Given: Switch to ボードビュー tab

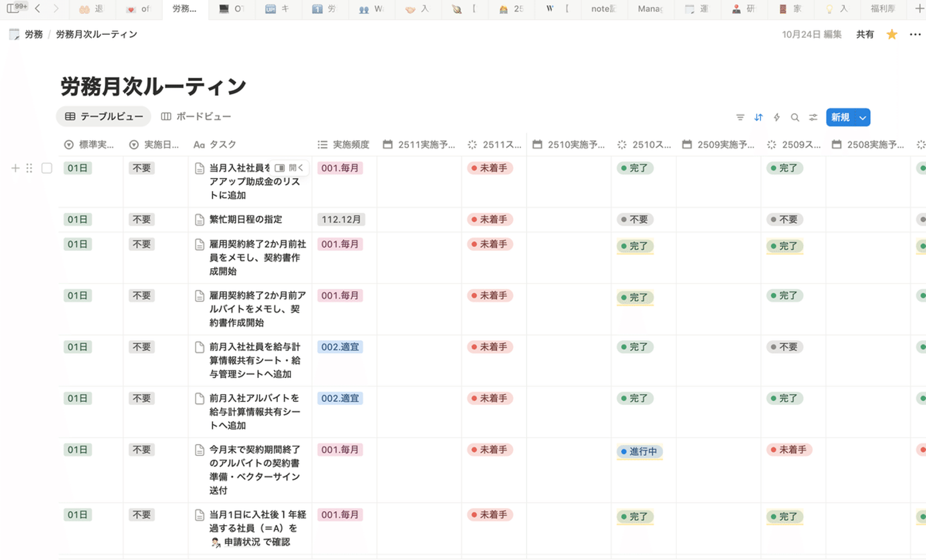Looking at the screenshot, I should (196, 116).
